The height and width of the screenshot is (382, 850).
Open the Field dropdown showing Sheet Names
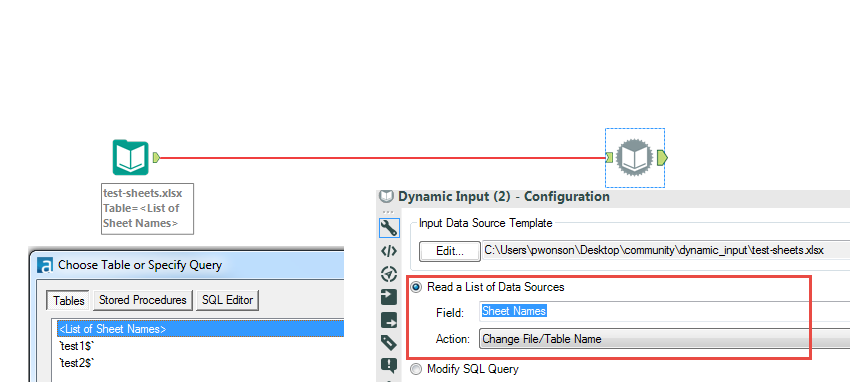(664, 311)
